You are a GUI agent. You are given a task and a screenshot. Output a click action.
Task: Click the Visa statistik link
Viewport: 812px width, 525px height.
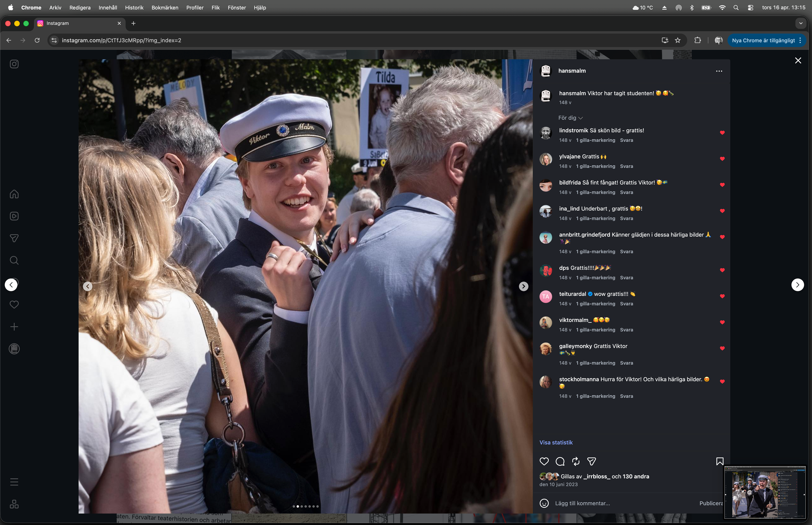click(x=556, y=443)
